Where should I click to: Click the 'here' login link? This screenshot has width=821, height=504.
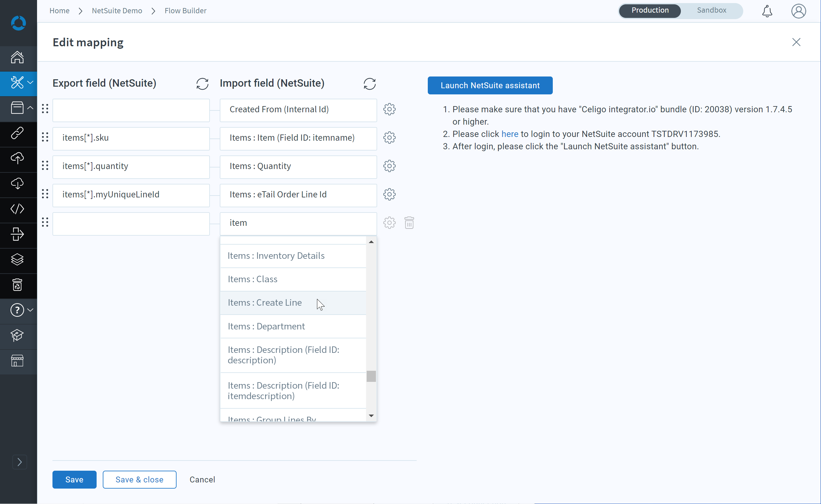click(x=510, y=134)
